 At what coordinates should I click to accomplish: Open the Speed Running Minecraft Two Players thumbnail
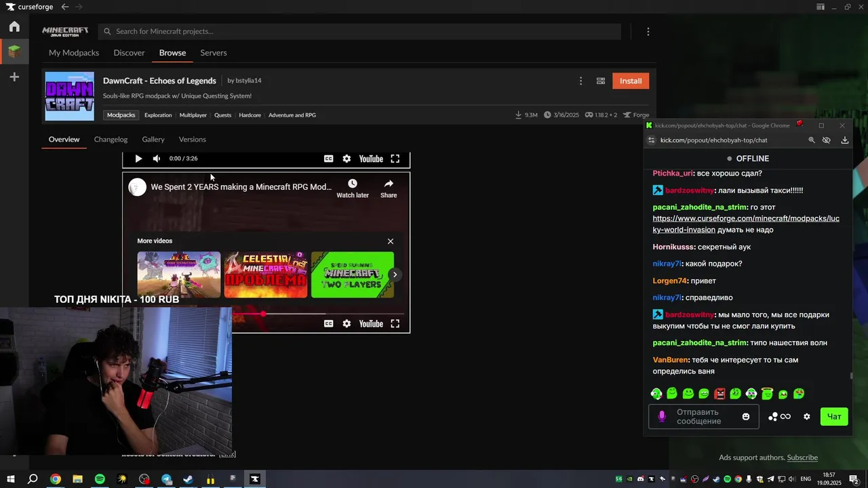[353, 274]
